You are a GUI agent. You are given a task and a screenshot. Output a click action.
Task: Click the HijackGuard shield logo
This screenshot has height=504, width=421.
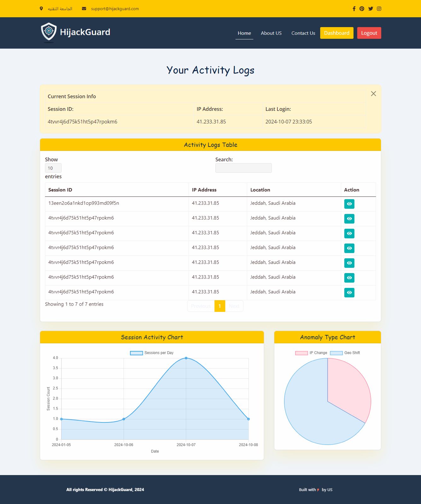49,32
